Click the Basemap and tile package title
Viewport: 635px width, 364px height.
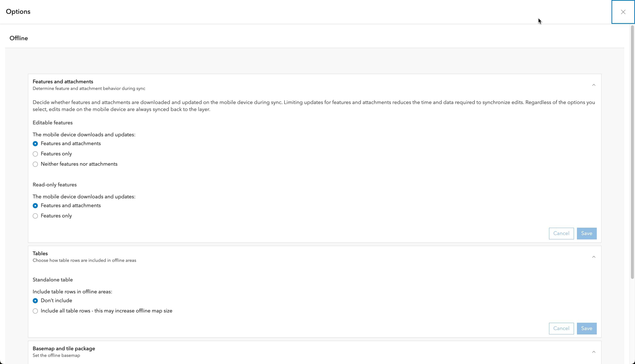pos(64,349)
